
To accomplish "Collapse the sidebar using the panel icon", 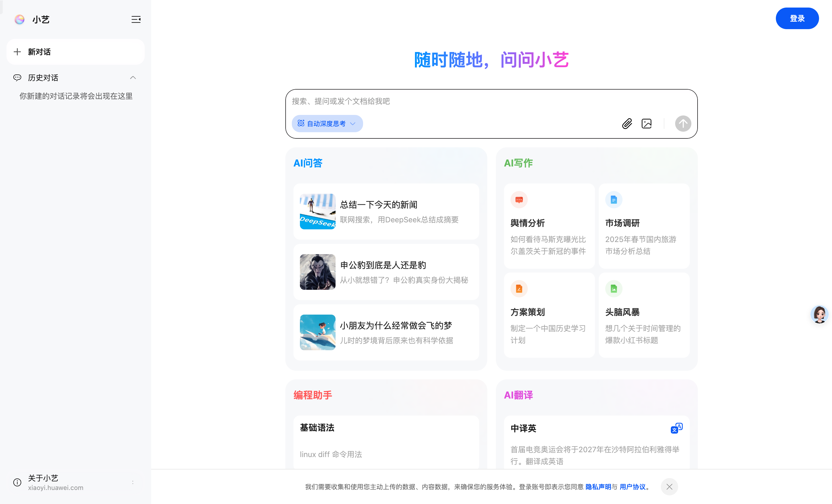I will click(x=136, y=20).
